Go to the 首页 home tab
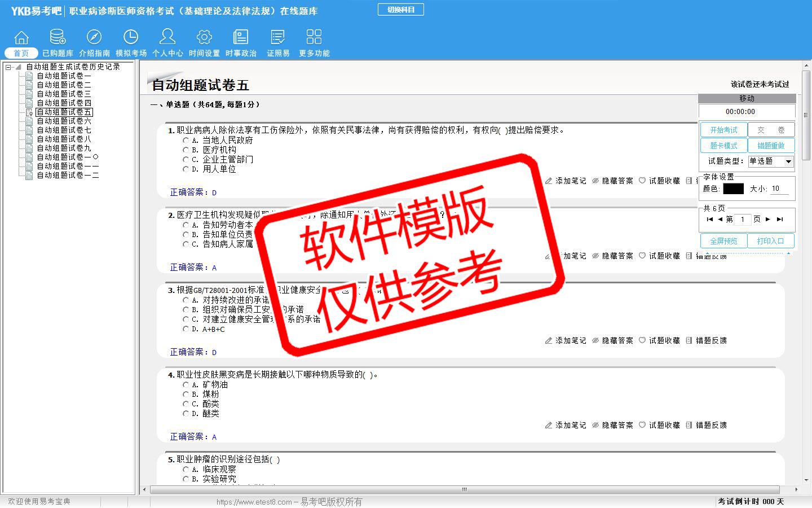 [x=21, y=53]
